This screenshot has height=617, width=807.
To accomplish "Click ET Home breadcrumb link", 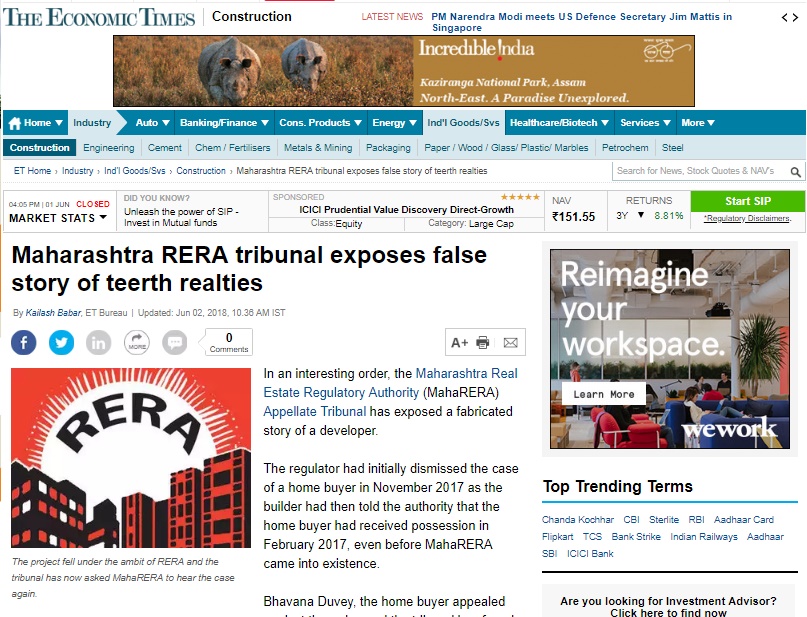I will coord(32,171).
